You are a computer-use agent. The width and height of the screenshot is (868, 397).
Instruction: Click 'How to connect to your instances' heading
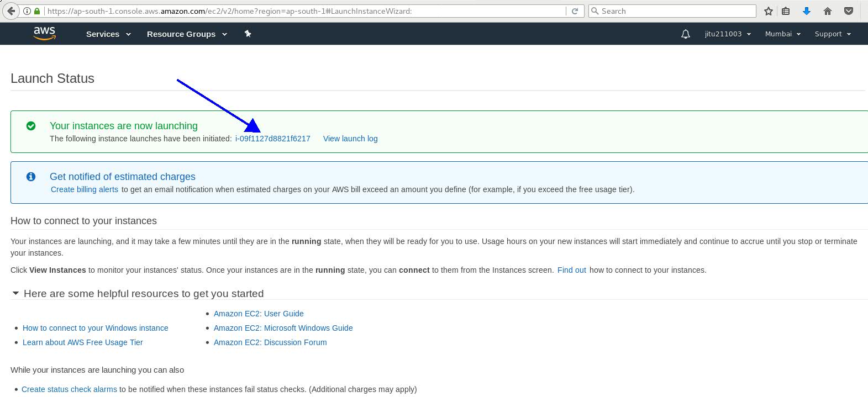[x=83, y=221]
